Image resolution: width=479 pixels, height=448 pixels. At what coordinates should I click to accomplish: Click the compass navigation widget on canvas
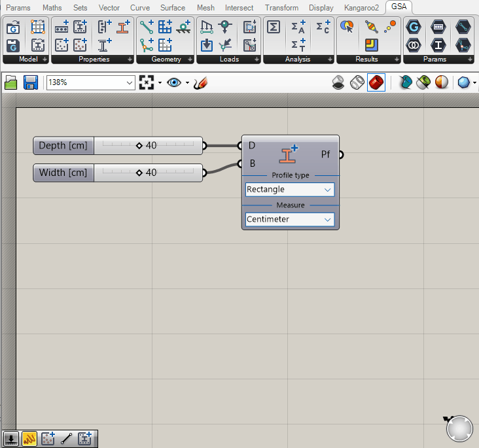click(x=459, y=428)
